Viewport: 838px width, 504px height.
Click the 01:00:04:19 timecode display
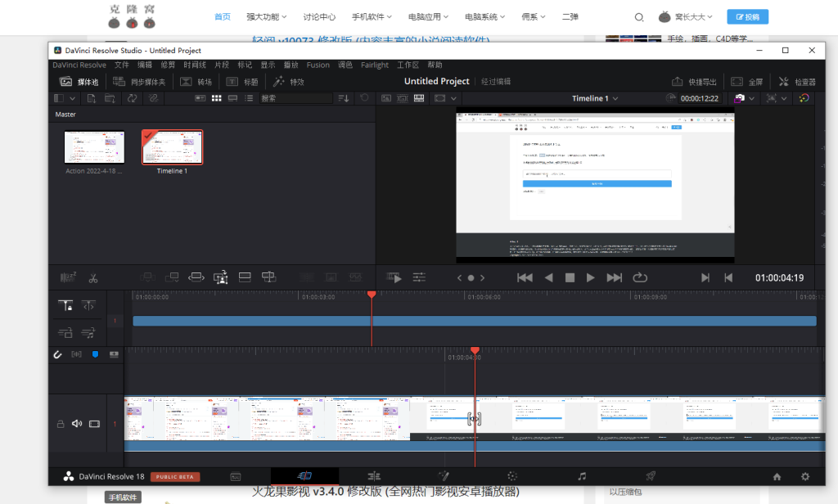[779, 278]
